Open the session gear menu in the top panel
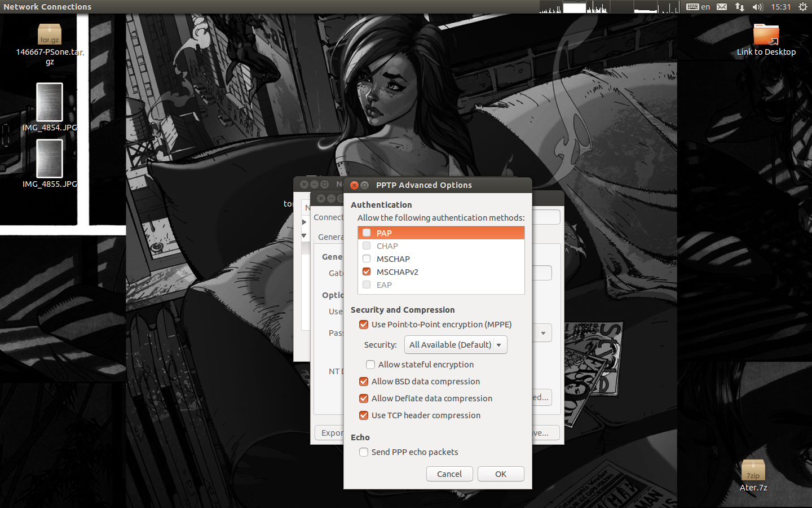 click(803, 7)
